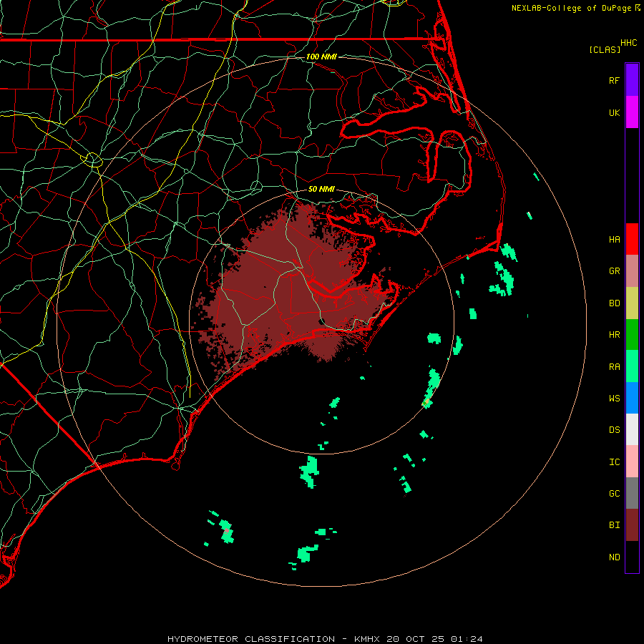This screenshot has width=644, height=644.
Task: Click the 50 NMI range ring label
Action: pos(321,189)
